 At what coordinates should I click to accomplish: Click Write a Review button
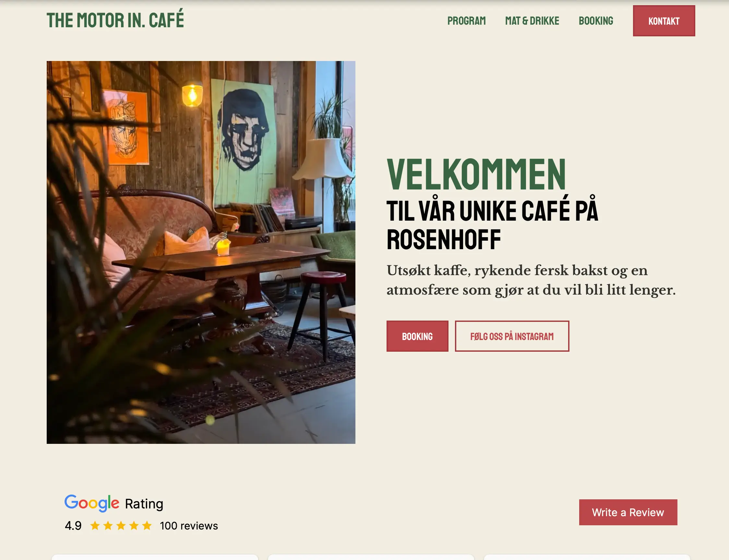click(x=628, y=512)
